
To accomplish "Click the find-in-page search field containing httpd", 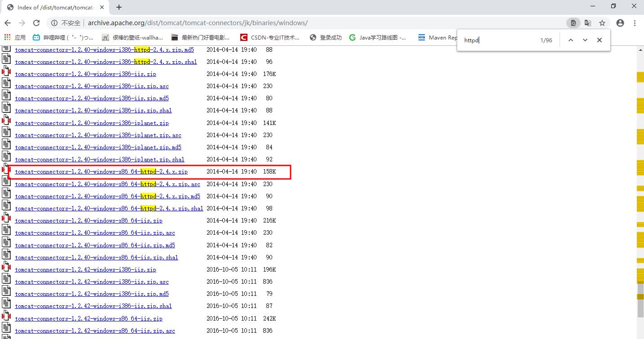I will 498,40.
